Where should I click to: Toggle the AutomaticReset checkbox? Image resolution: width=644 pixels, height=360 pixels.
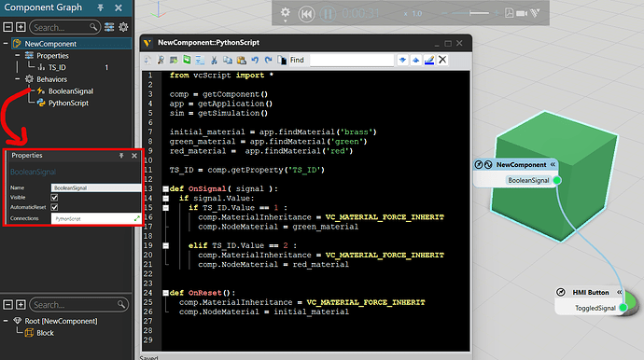click(54, 207)
